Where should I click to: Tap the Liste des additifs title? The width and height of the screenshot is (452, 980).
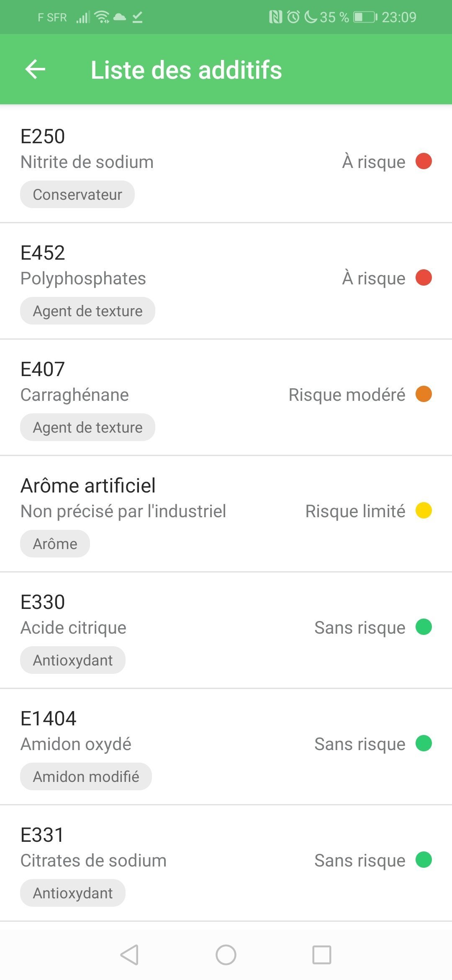186,70
